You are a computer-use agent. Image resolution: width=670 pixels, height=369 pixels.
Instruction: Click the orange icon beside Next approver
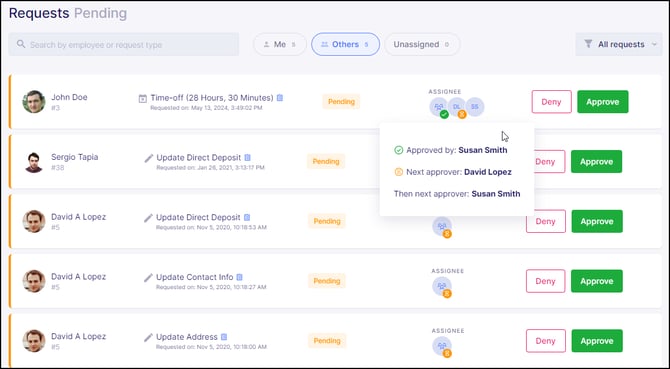click(x=398, y=172)
